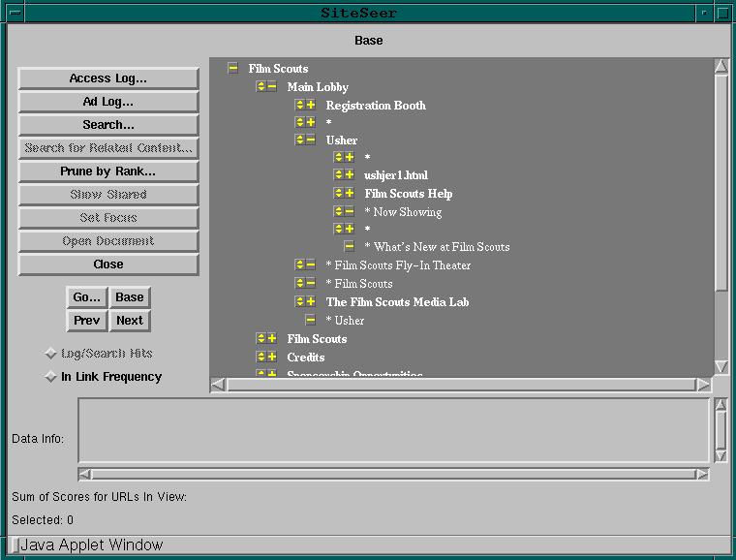Click inside the Data Info text area
The image size is (736, 560).
coord(393,430)
